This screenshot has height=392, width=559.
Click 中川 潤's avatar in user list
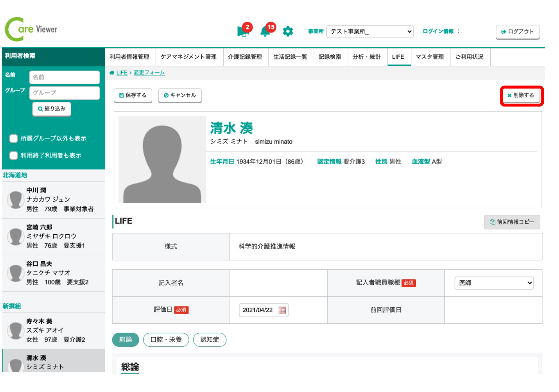click(x=16, y=200)
